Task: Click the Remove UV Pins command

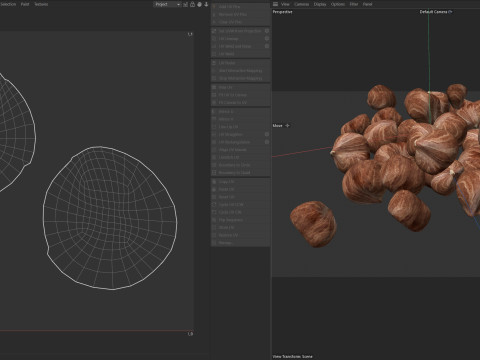Action: 240,14
